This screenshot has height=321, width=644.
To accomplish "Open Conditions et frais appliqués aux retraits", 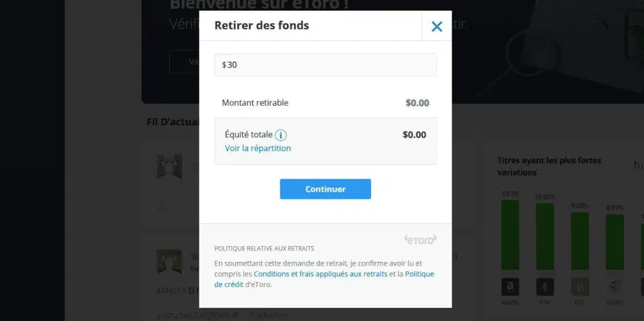I will (x=320, y=274).
